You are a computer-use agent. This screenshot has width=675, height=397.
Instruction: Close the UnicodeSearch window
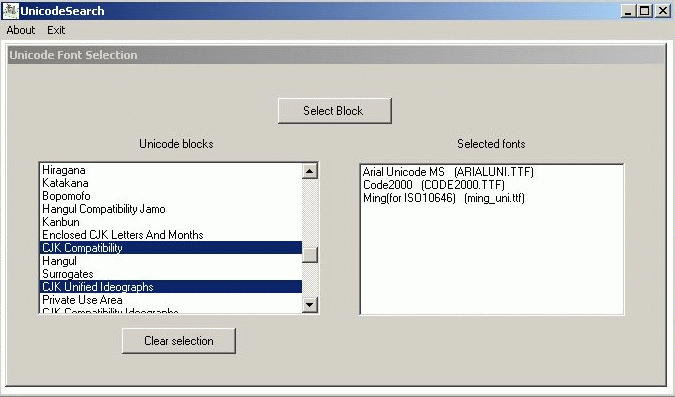tap(663, 11)
